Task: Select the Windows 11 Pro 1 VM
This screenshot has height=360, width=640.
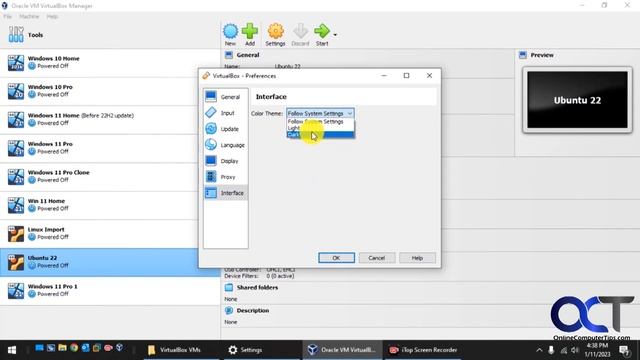Action: (110, 291)
